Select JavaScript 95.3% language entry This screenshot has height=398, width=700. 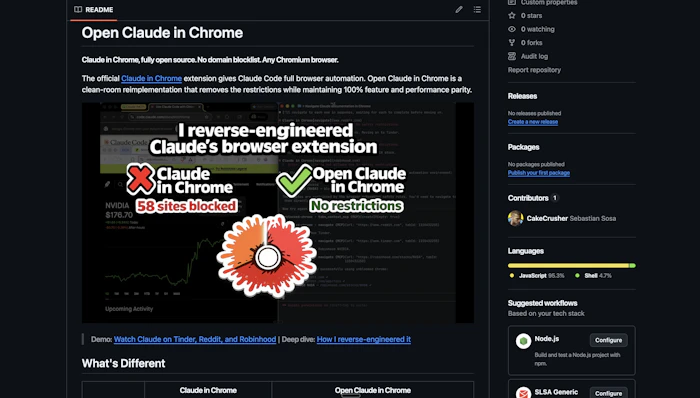(537, 276)
